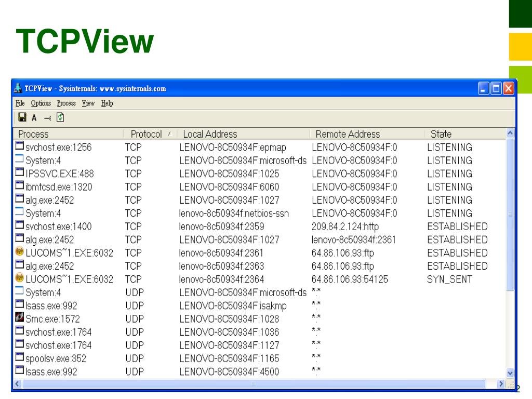This screenshot has height=399, width=532.
Task: Click the ibmtcsd.exe:1320 process icon
Action: pos(20,185)
